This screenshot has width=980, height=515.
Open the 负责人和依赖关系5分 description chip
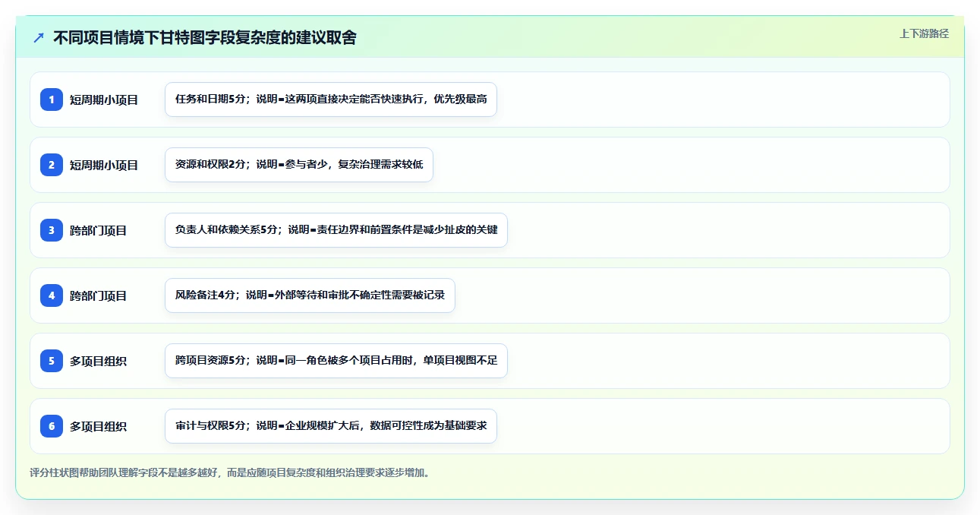point(336,230)
